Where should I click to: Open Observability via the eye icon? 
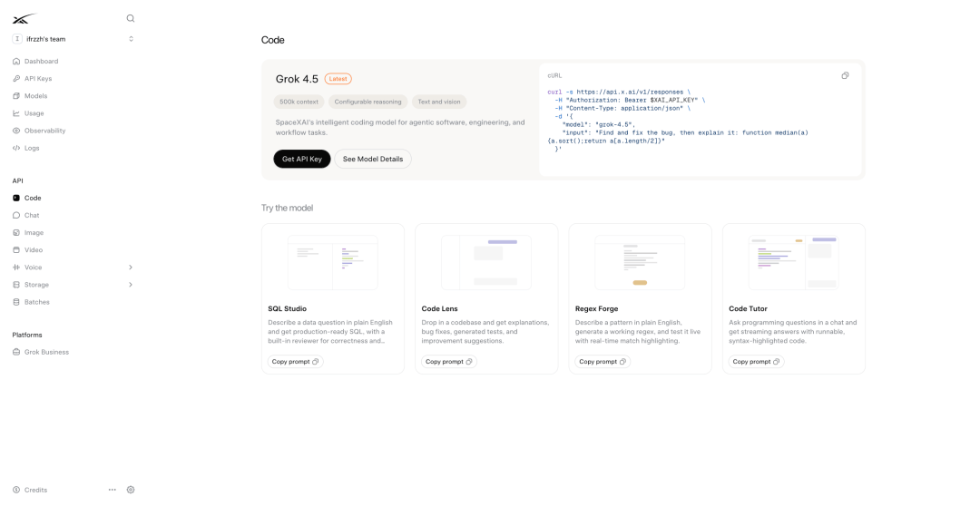[x=16, y=131]
